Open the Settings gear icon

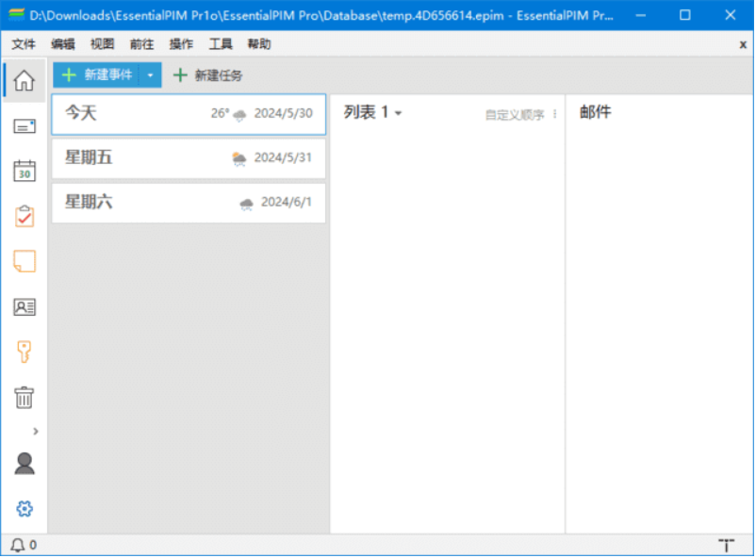[24, 508]
